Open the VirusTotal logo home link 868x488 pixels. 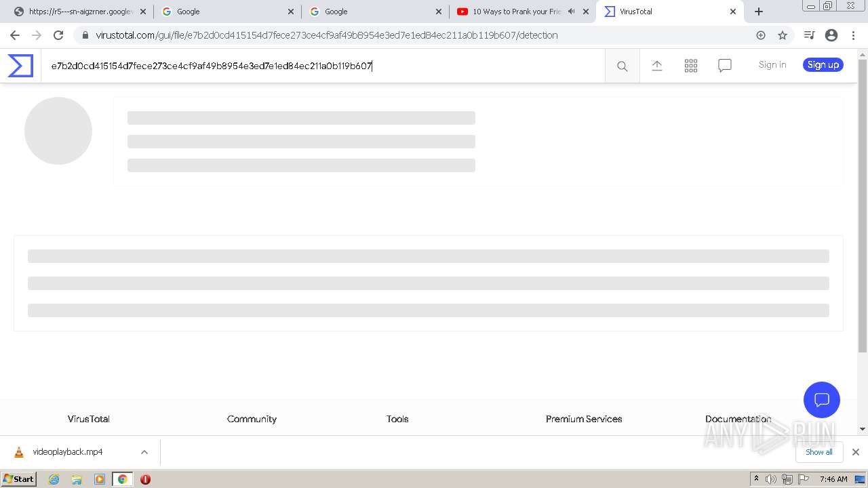point(20,66)
